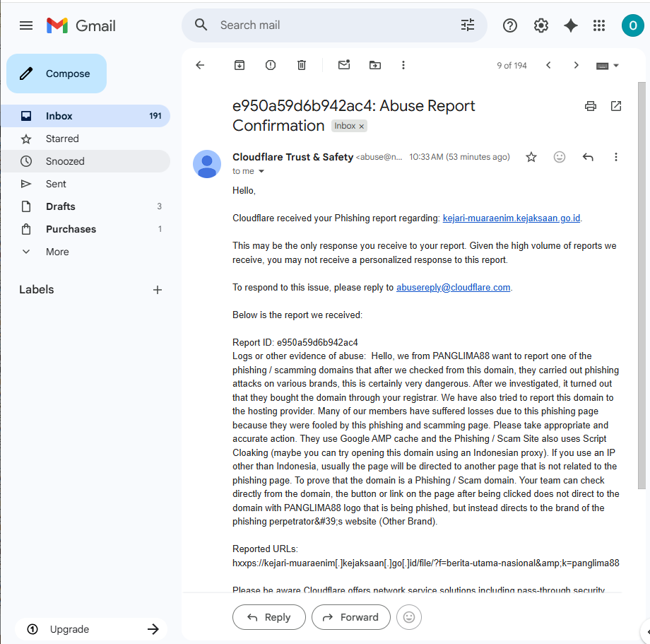Move the email to a folder
Viewport: 650px width, 644px height.
375,65
